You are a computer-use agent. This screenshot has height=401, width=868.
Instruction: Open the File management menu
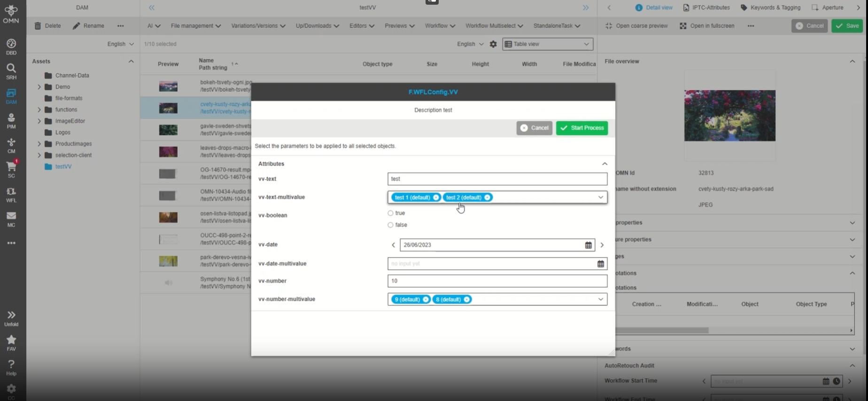pos(195,26)
